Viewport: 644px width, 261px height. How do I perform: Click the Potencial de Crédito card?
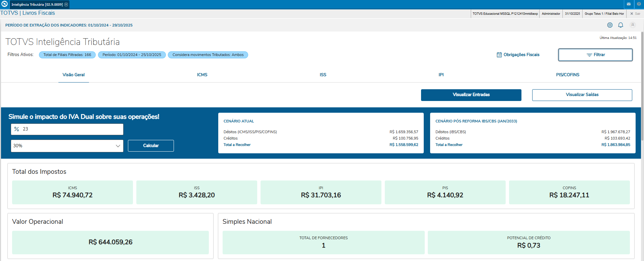point(529,242)
